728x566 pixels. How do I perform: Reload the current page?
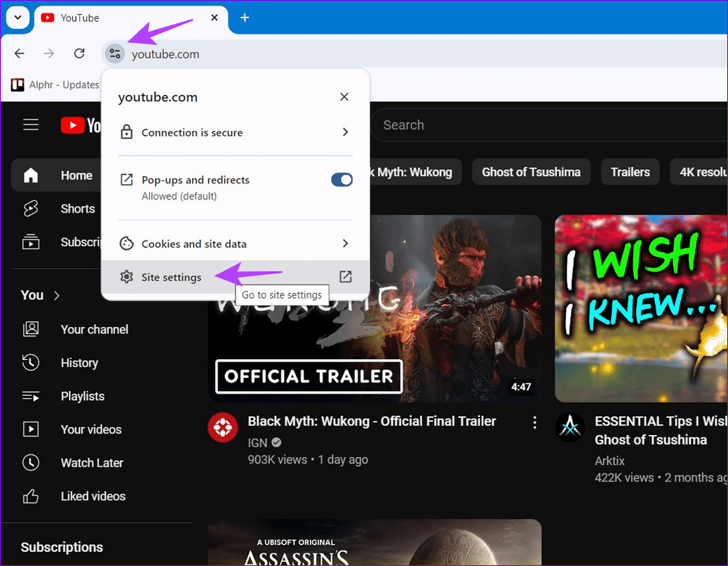coord(79,54)
